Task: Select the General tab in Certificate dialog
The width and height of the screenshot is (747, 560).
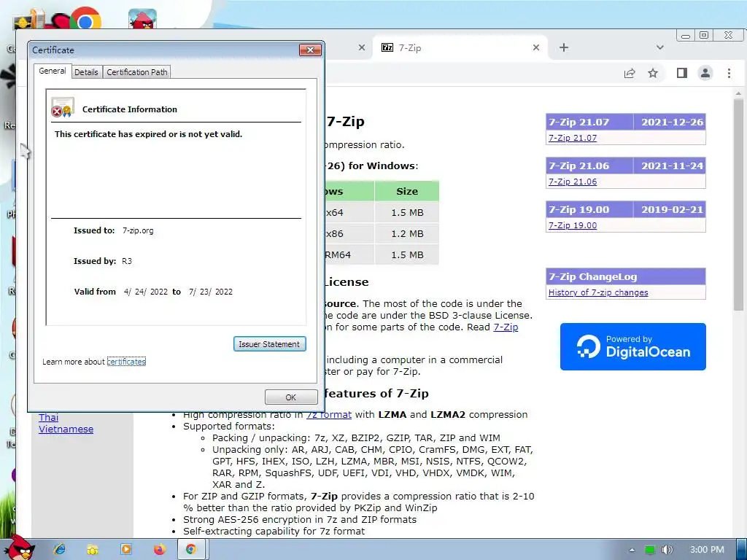Action: (x=53, y=71)
